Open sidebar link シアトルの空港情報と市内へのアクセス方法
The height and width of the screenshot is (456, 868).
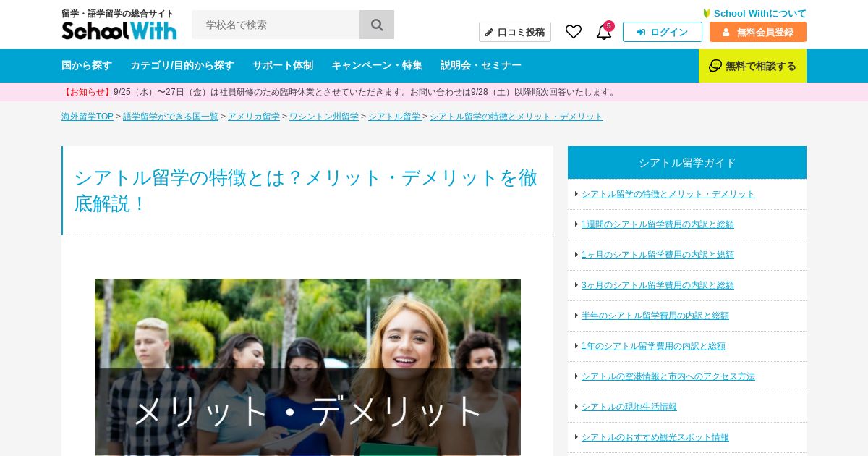pos(668,376)
